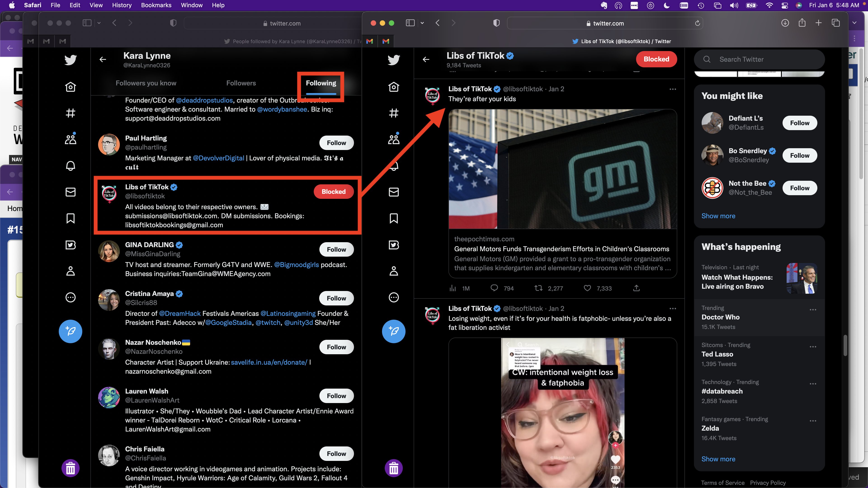Click Blocked button in Kara Lynne following list
The image size is (868, 488).
(x=333, y=192)
